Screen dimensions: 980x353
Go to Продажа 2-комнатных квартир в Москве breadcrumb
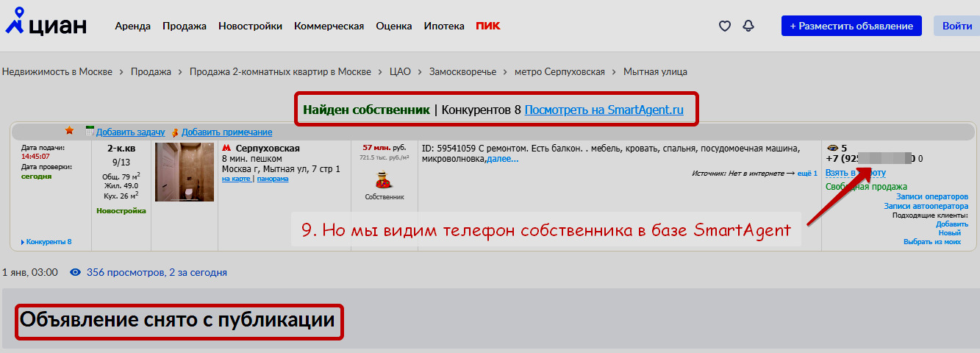click(280, 71)
